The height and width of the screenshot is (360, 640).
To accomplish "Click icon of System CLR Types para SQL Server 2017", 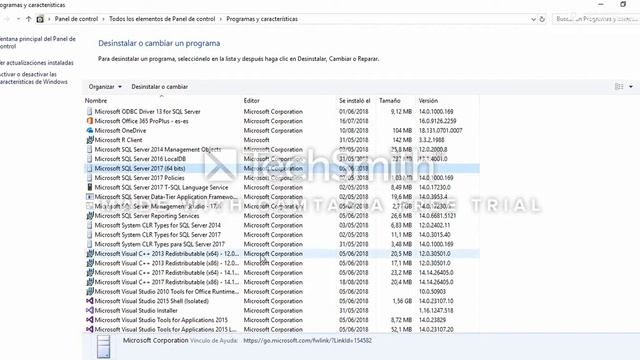I will point(89,244).
